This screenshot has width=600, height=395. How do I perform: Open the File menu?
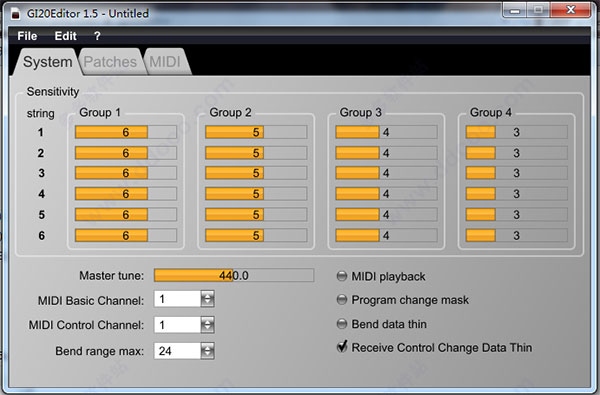[27, 36]
